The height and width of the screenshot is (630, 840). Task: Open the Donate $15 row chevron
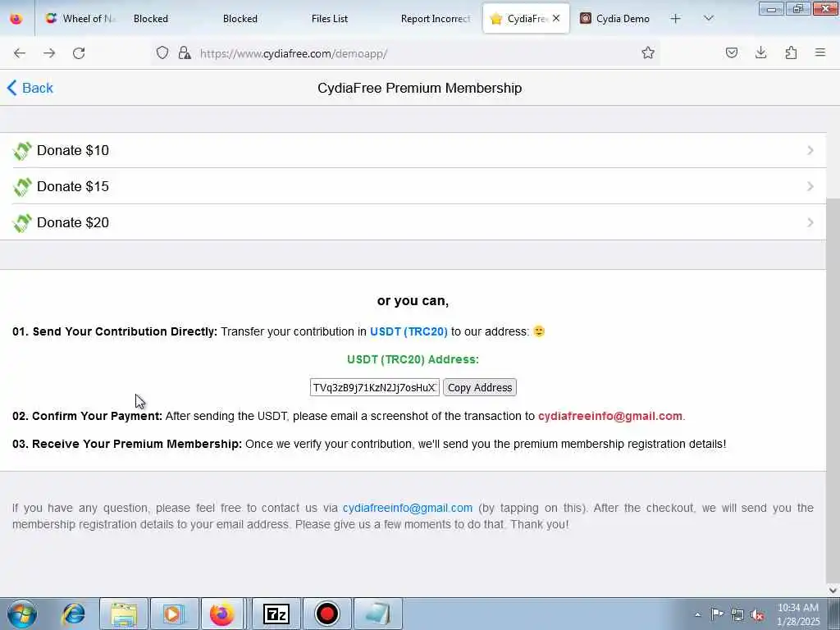pos(810,186)
